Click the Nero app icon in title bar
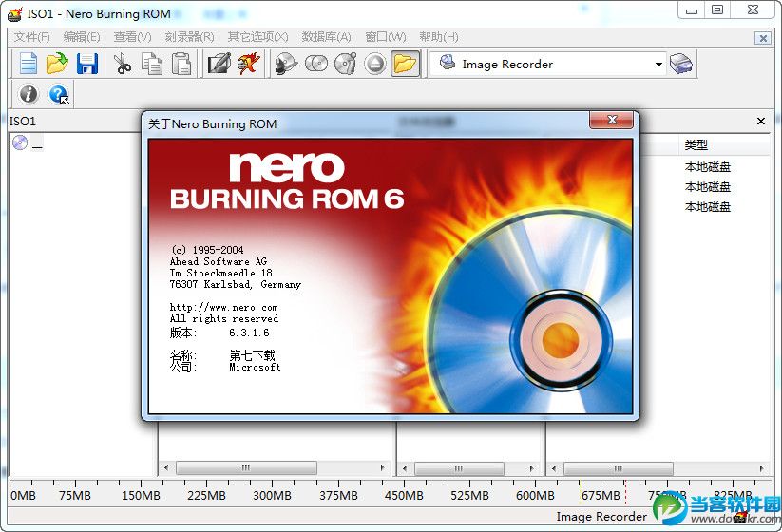 tap(15, 14)
